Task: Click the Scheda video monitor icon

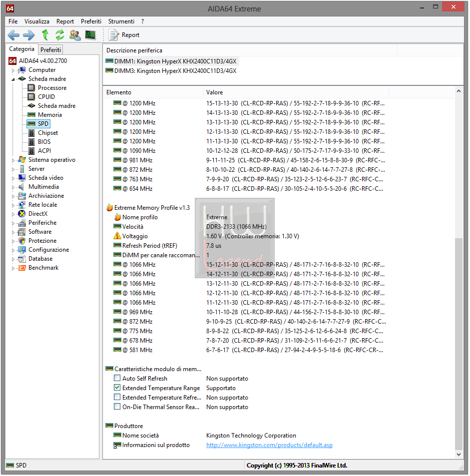Action: point(22,178)
